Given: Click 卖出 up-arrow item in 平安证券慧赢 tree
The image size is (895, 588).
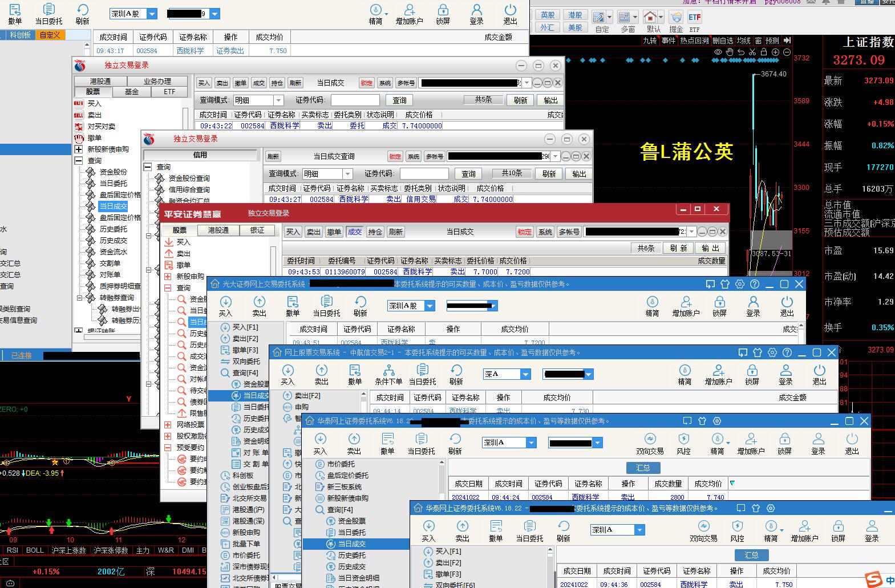Looking at the screenshot, I should (177, 253).
